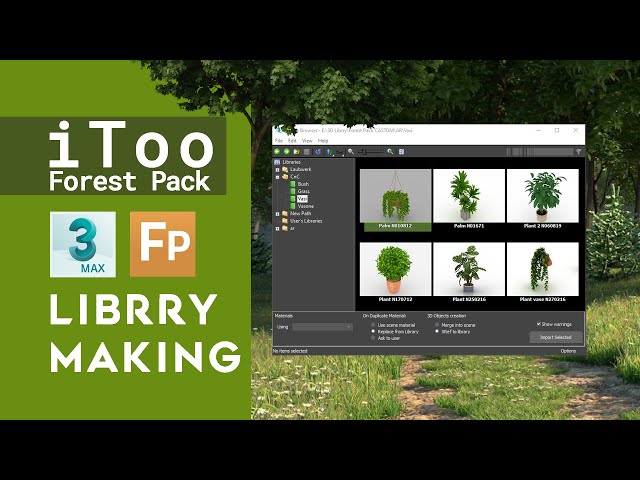The image size is (640, 480).
Task: Click the orange Fp Forest Pack logo
Action: tap(162, 244)
